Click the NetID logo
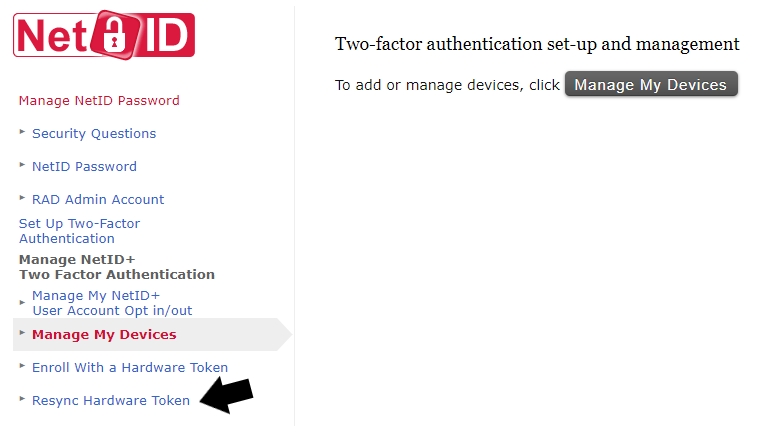Screen dimensions: 764x426 click(104, 35)
